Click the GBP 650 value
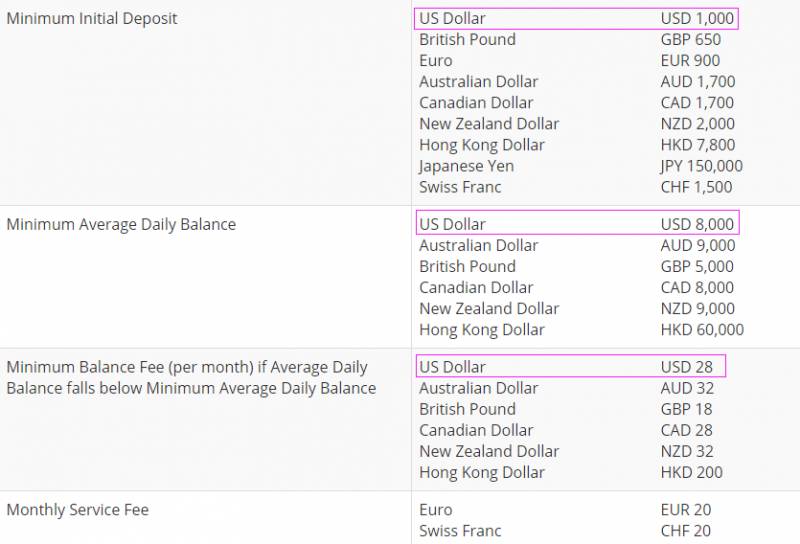 pos(690,39)
